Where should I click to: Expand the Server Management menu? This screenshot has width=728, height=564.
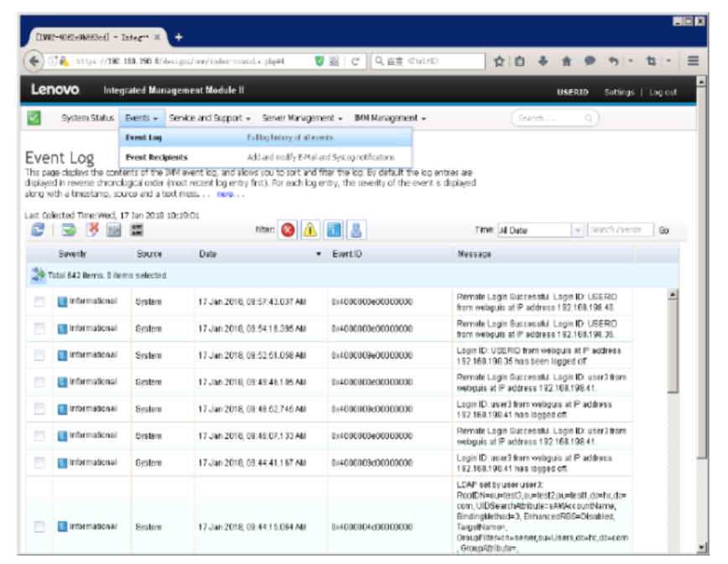[302, 118]
